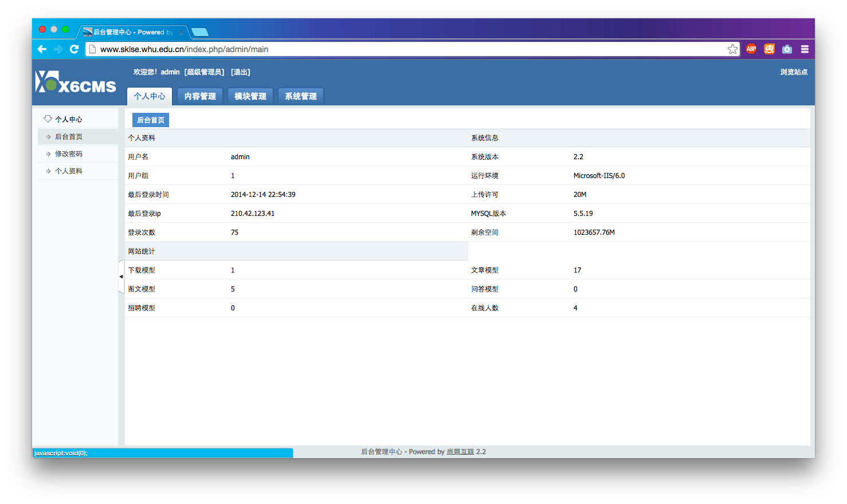Click the X6CMS logo
This screenshot has width=847, height=504.
(x=76, y=82)
